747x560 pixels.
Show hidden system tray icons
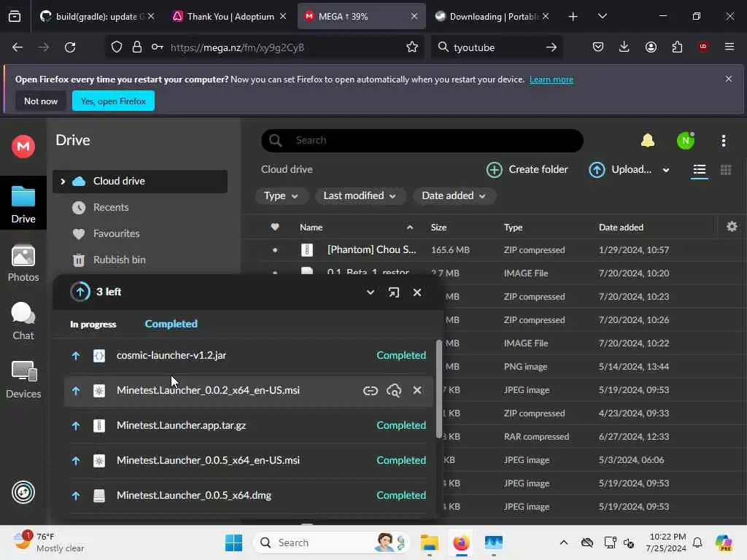point(564,542)
